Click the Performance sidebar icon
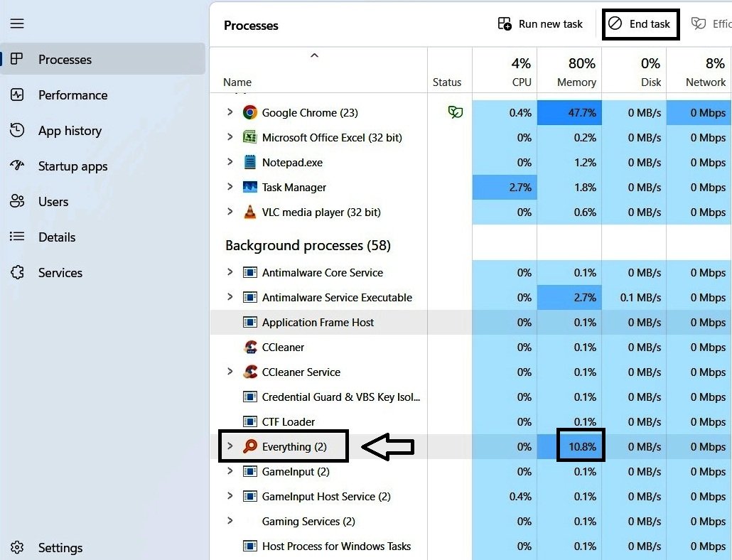 [x=17, y=95]
